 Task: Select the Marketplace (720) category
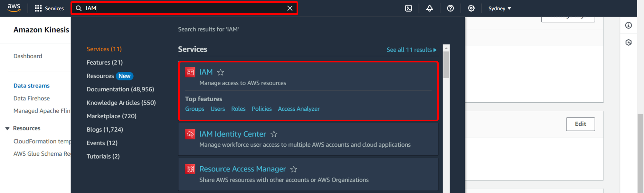111,116
